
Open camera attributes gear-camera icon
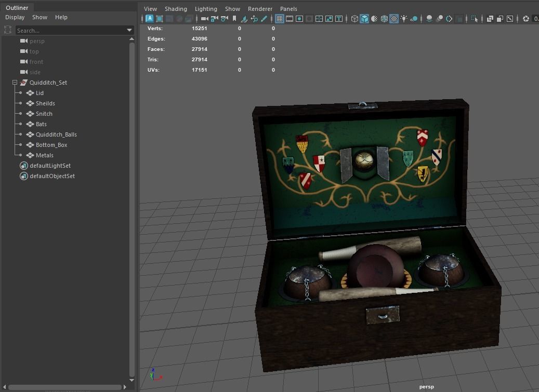click(225, 19)
